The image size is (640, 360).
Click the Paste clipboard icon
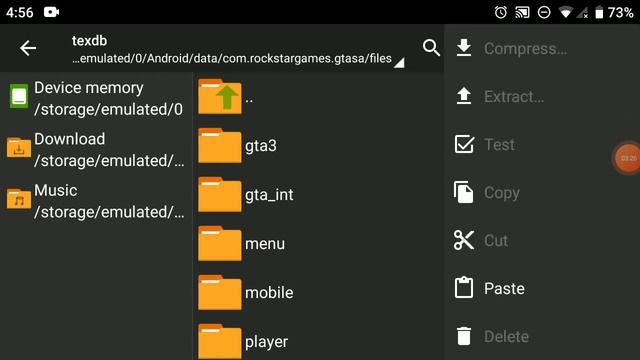click(464, 287)
